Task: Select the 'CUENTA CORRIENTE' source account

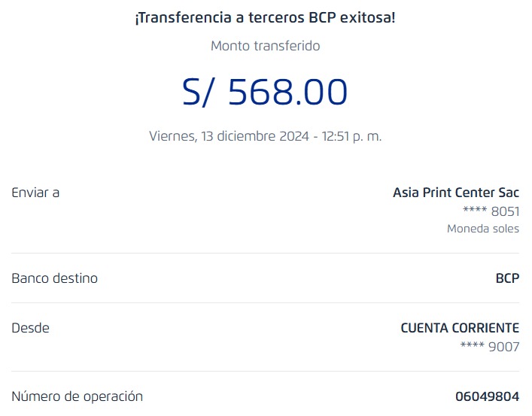Action: (x=459, y=328)
